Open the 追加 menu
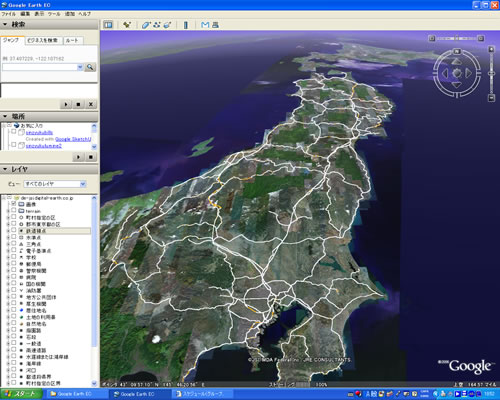Image resolution: width=500 pixels, height=400 pixels. 70,14
